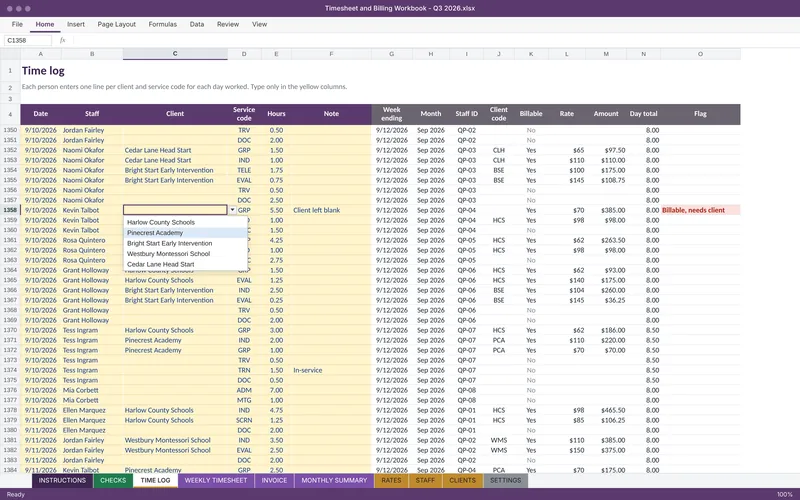
Task: Switch to the CLIENTS sheet tab
Action: point(462,481)
